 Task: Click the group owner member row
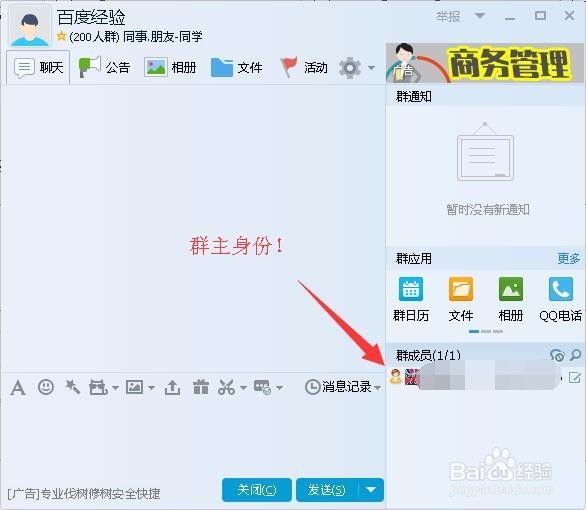[x=485, y=377]
